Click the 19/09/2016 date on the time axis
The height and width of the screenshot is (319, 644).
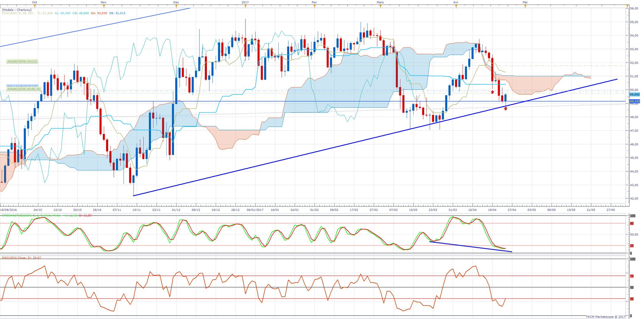[x=8, y=210]
